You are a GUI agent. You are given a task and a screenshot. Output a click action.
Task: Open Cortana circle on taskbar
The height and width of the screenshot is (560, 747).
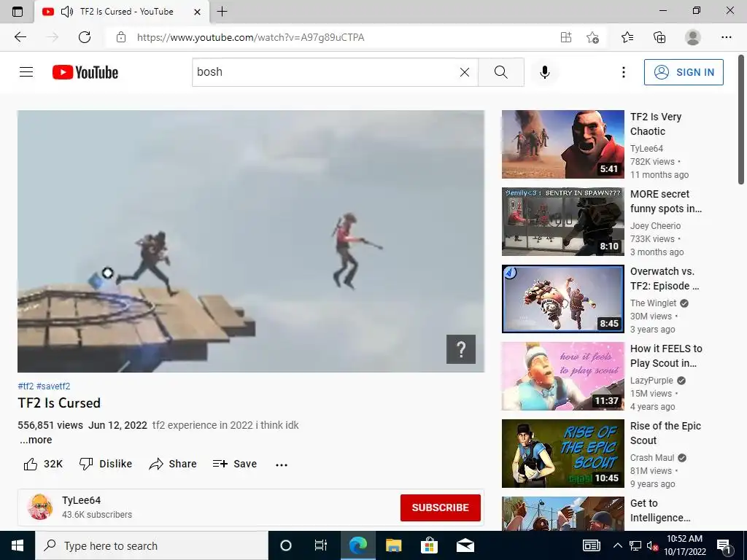pyautogui.click(x=285, y=545)
